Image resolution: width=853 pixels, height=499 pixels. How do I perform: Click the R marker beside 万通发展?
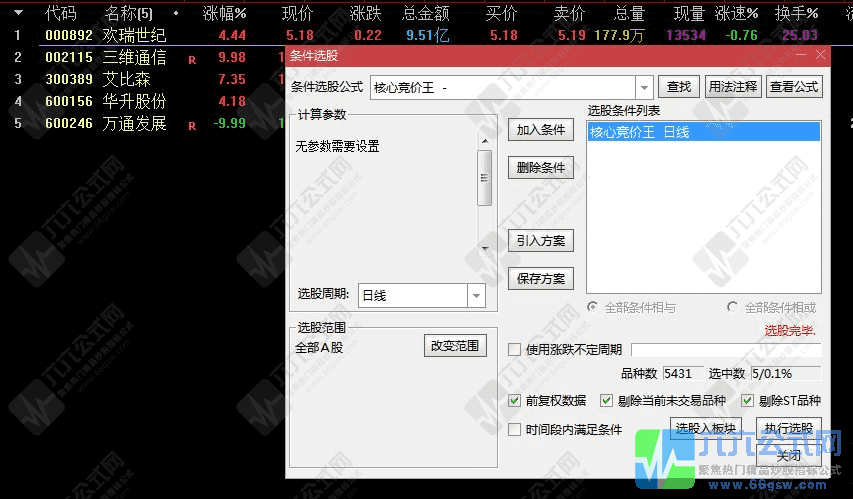tap(192, 125)
